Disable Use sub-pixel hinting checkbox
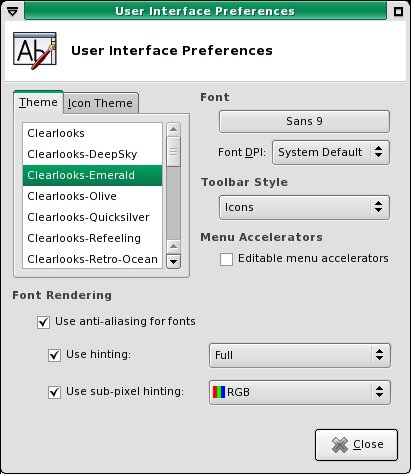The height and width of the screenshot is (474, 411). pyautogui.click(x=54, y=392)
